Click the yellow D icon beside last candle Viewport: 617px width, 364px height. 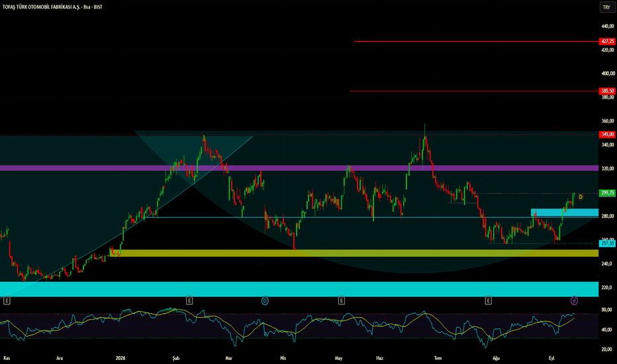pos(581,197)
